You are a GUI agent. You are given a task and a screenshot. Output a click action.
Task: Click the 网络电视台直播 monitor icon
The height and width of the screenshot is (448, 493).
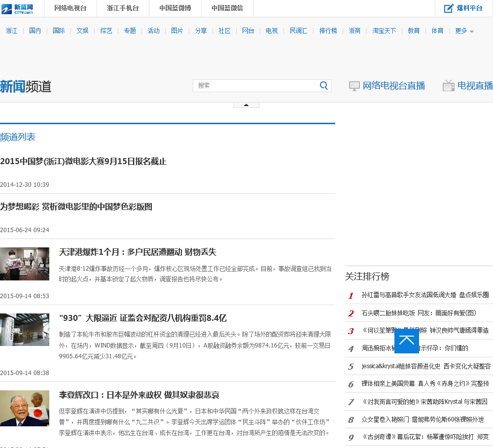click(x=354, y=86)
